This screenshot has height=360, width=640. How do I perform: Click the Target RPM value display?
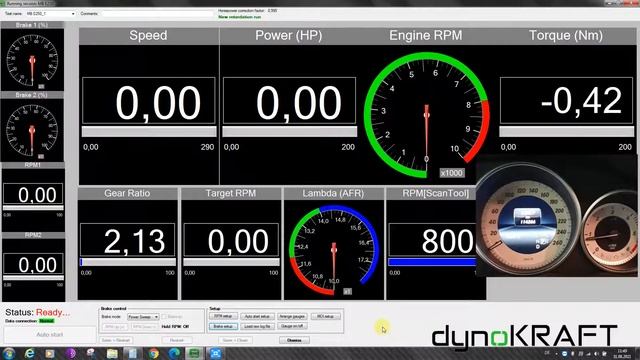(231, 240)
